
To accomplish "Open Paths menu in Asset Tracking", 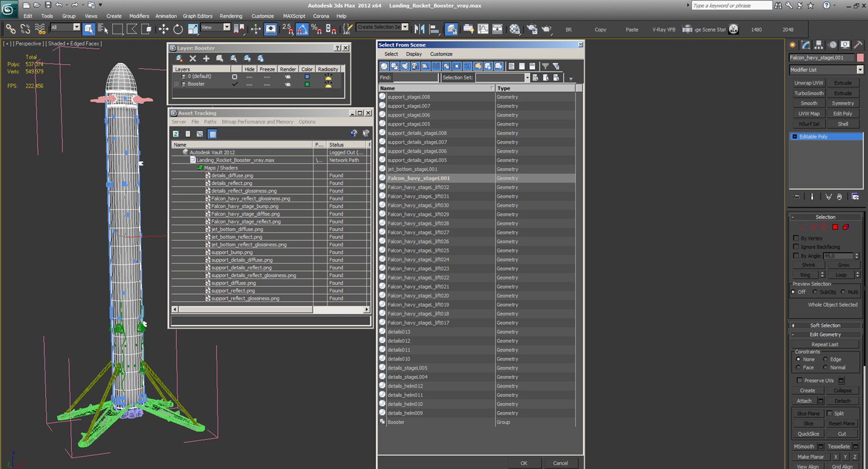I will [x=210, y=122].
